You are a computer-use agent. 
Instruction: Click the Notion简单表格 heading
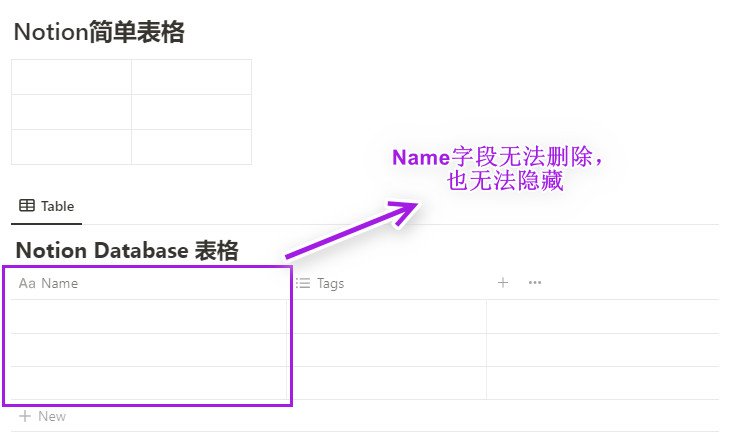(x=99, y=32)
